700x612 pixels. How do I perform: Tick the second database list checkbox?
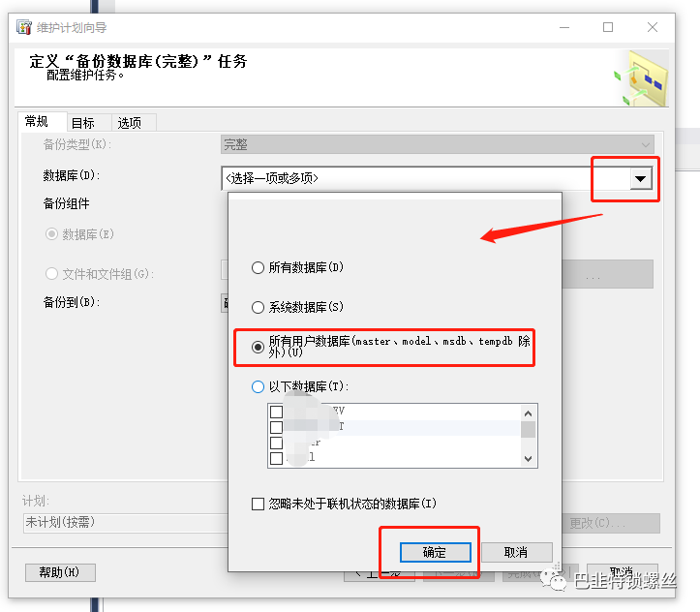(276, 427)
